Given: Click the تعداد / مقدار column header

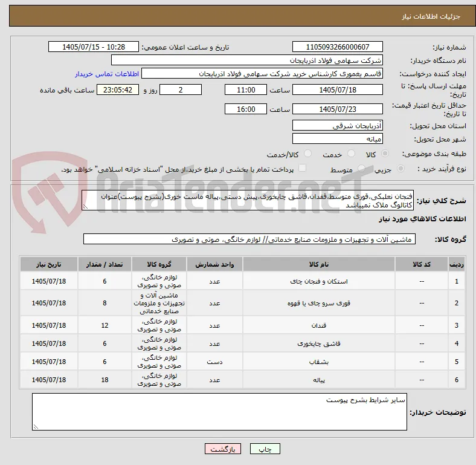Looking at the screenshot, I should pos(105,264).
